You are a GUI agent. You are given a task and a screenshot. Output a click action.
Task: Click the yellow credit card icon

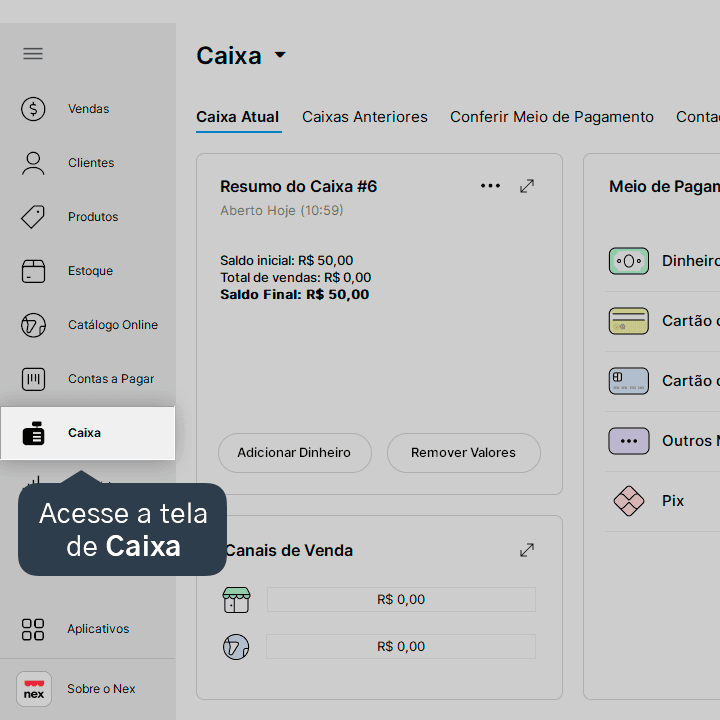pyautogui.click(x=629, y=321)
